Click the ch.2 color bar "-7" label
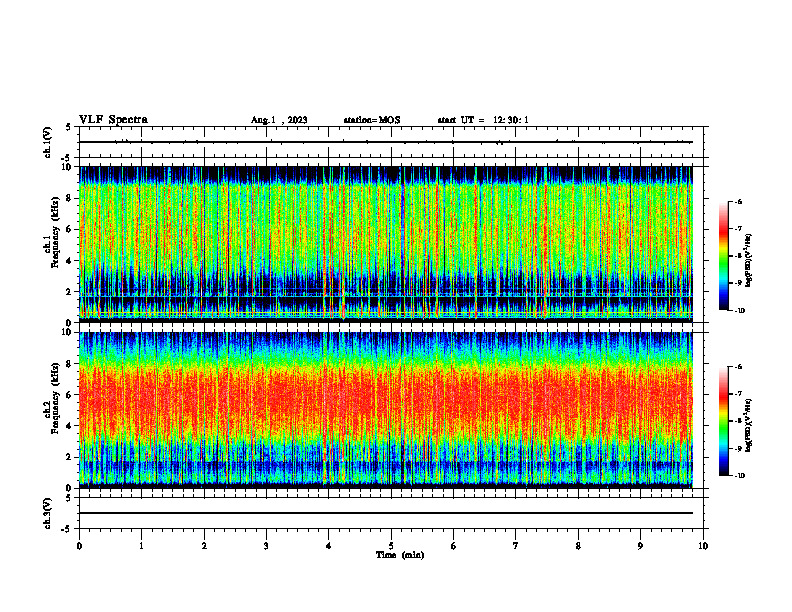 point(738,393)
